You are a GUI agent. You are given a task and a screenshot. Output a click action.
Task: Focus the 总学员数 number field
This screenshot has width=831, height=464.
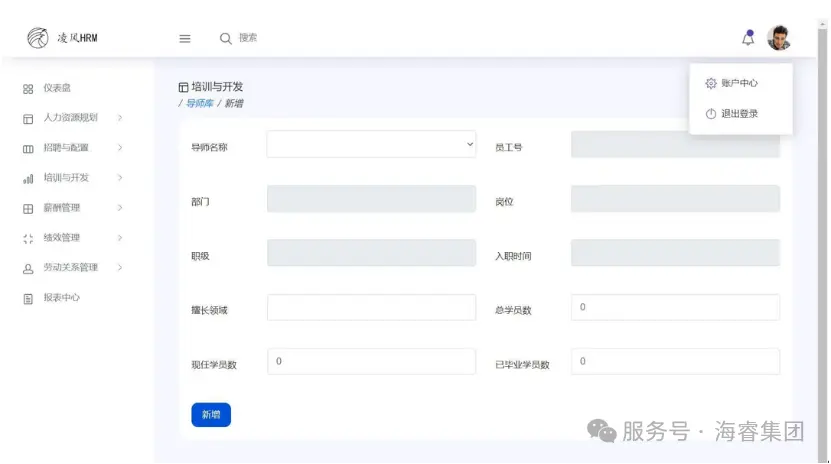coord(675,308)
